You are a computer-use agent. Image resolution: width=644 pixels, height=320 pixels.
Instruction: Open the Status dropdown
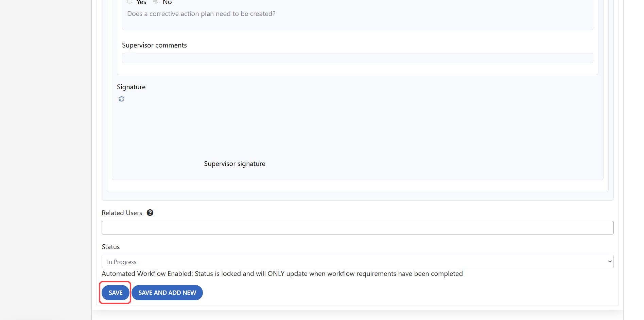coord(357,262)
